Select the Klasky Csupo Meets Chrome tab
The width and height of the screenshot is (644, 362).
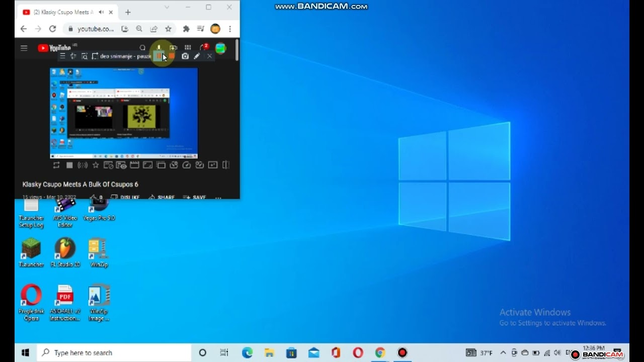(x=67, y=12)
